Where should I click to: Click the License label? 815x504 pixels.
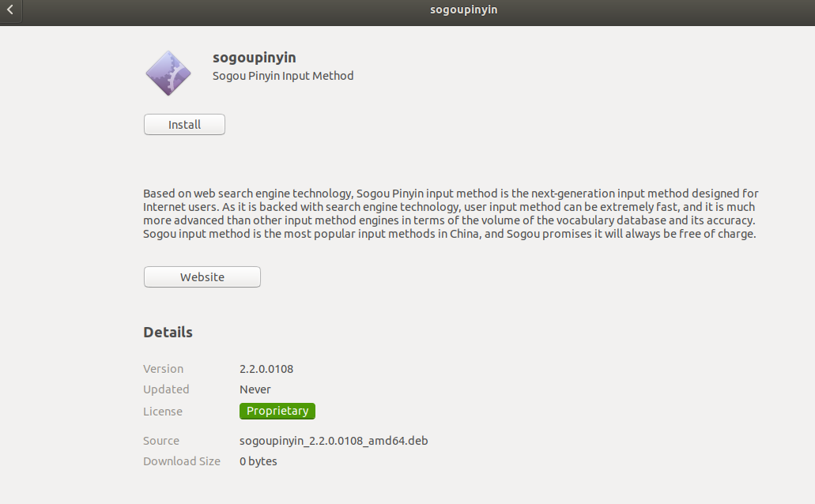[x=163, y=412]
